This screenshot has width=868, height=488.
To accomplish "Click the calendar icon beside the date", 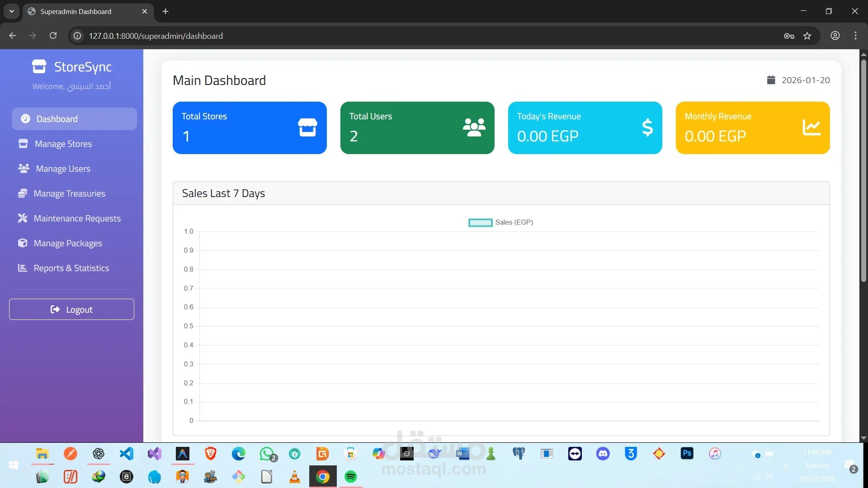I will point(771,80).
